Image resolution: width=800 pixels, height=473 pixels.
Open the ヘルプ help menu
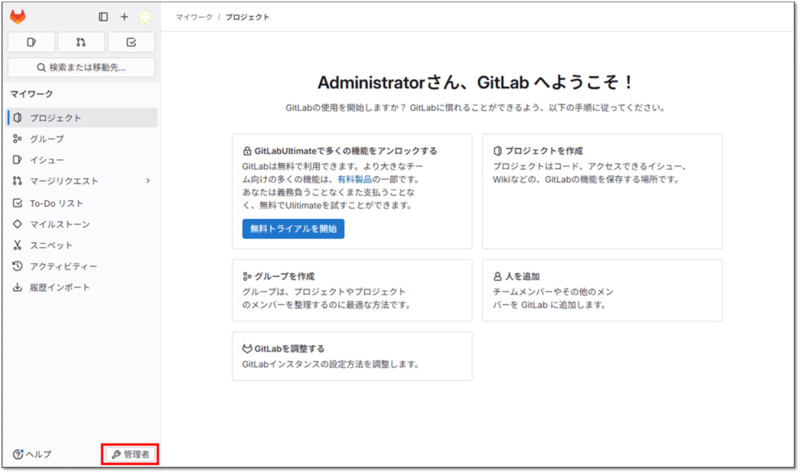pos(32,454)
